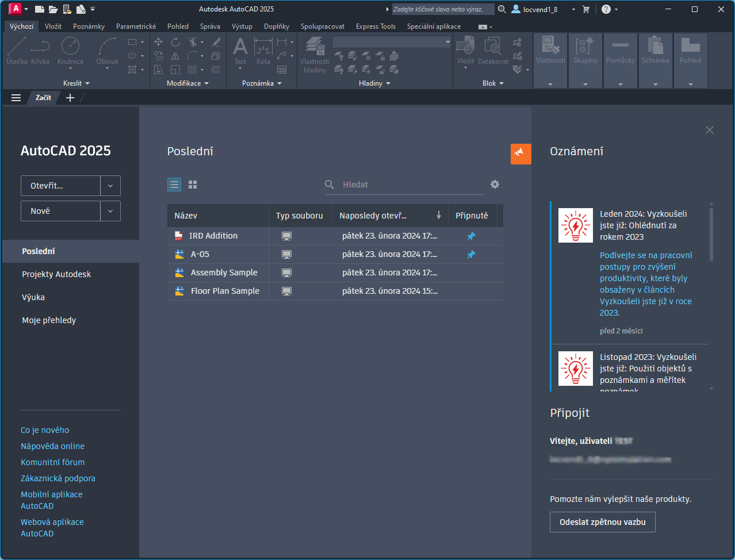
Task: Click the Rotate tool icon in Modifikace
Action: pyautogui.click(x=175, y=42)
